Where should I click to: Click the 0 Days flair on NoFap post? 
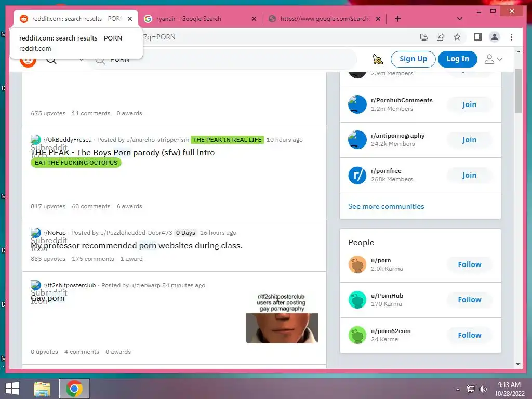185,233
